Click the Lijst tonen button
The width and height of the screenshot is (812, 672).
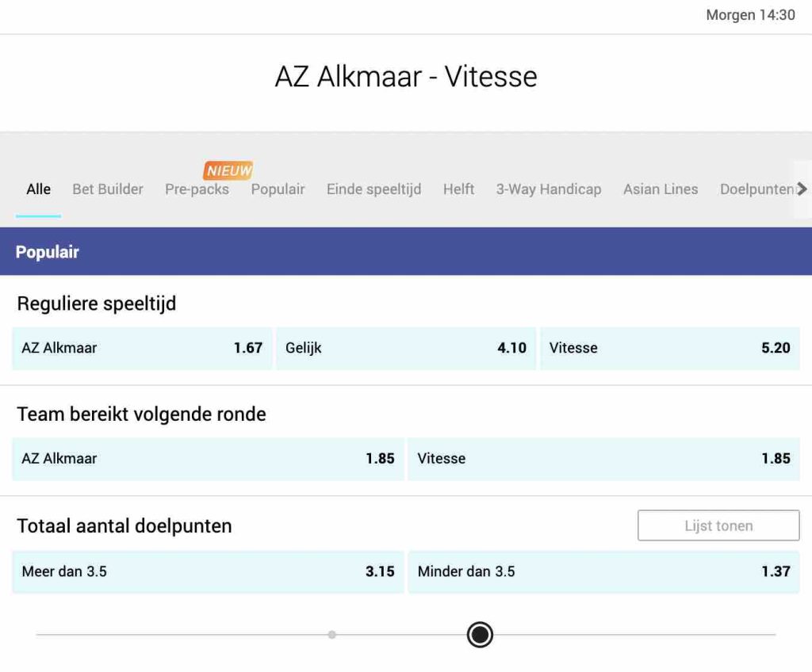click(x=718, y=525)
